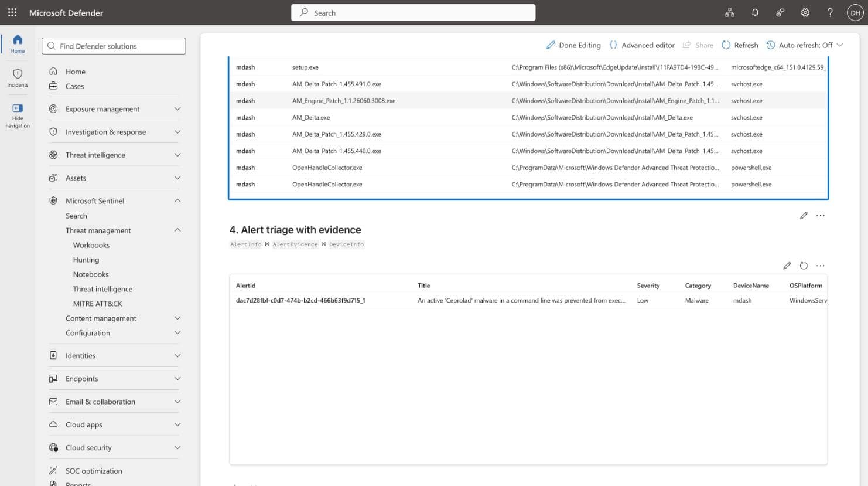This screenshot has height=486, width=868.
Task: Expand the Email & collaboration chevron
Action: coord(177,402)
